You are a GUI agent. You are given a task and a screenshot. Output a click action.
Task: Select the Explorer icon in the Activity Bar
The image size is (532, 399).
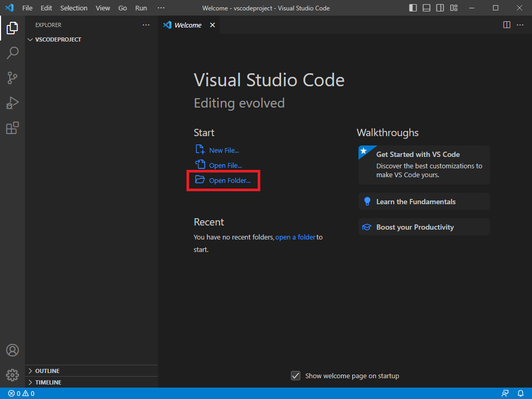12,28
